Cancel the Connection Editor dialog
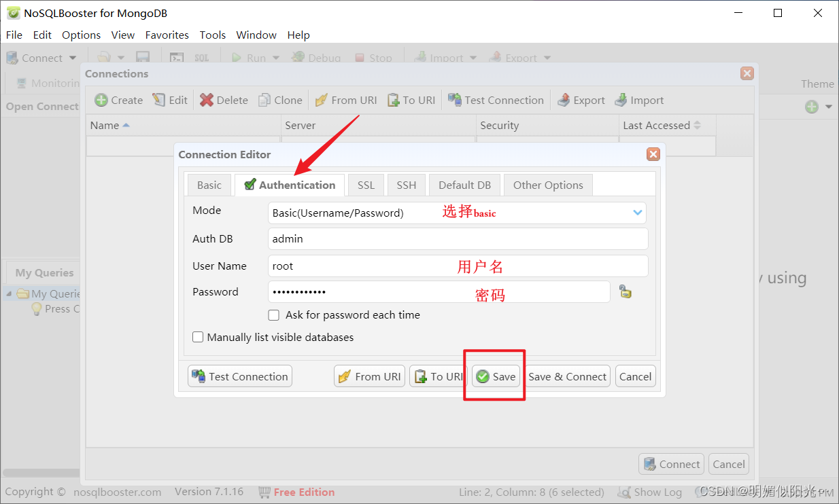Screen dimensions: 839x504 pos(636,376)
